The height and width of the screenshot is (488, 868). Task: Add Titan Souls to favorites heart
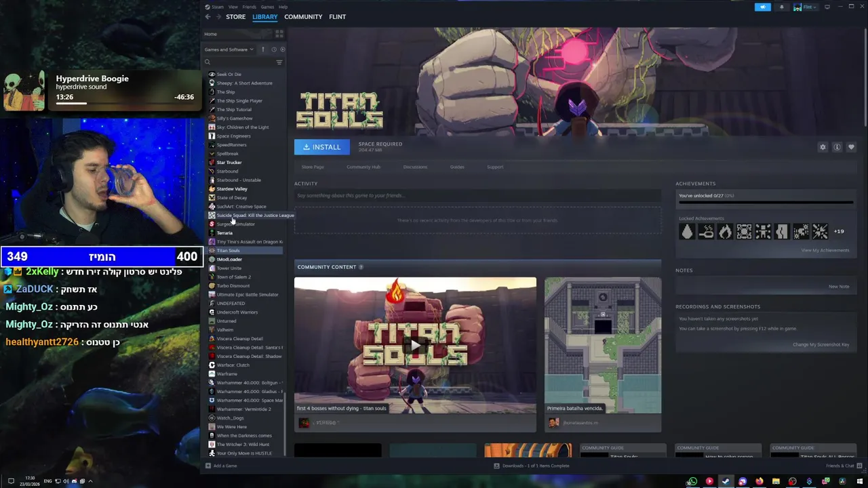tap(851, 147)
